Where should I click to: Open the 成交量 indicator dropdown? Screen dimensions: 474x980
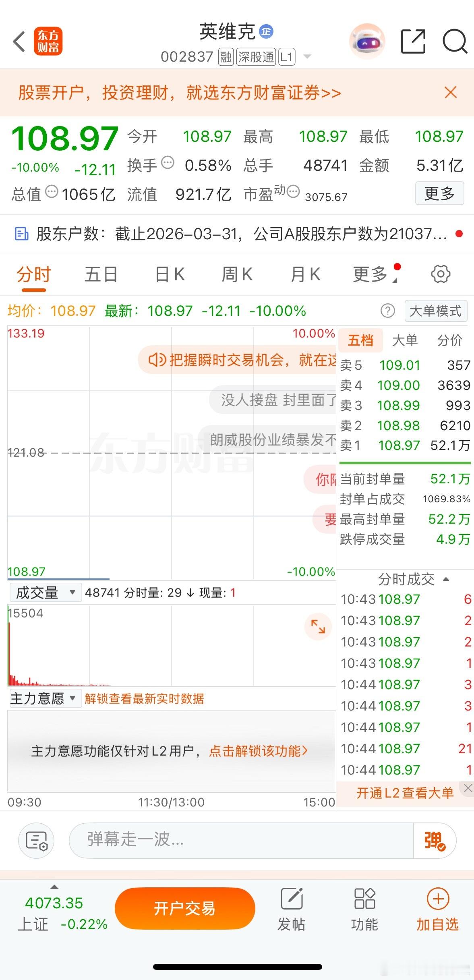pos(46,593)
